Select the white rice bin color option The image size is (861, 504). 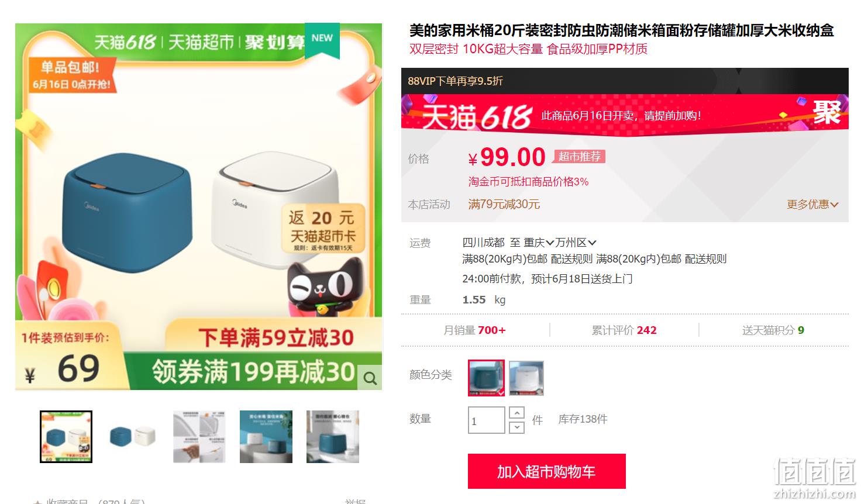pos(526,378)
